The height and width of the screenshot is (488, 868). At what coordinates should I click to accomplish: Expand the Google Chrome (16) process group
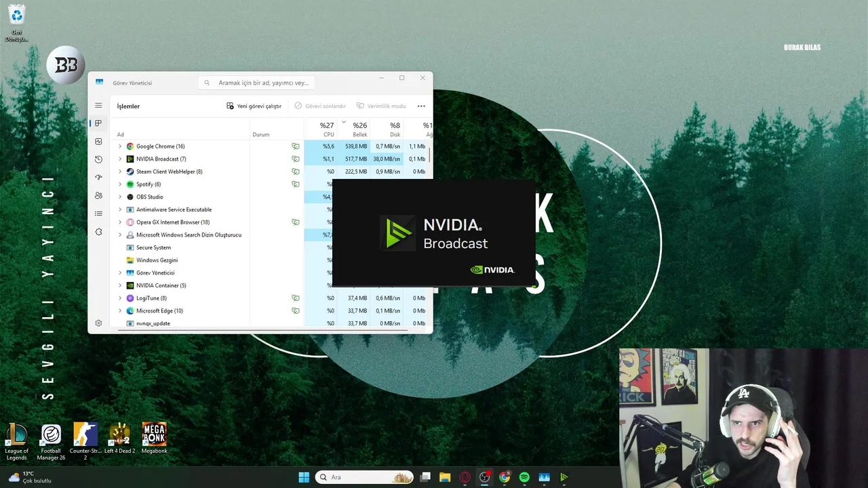tap(120, 146)
